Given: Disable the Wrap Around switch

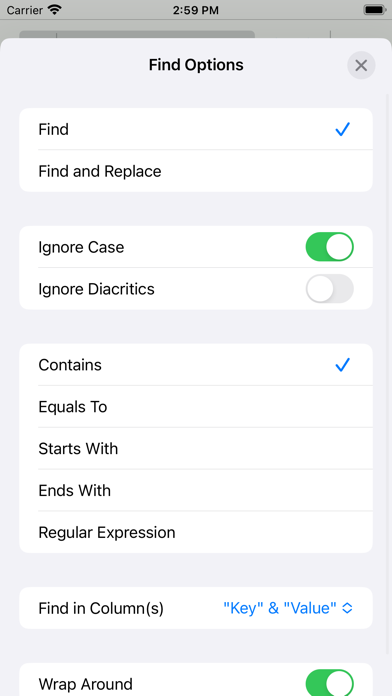Looking at the screenshot, I should click(329, 683).
